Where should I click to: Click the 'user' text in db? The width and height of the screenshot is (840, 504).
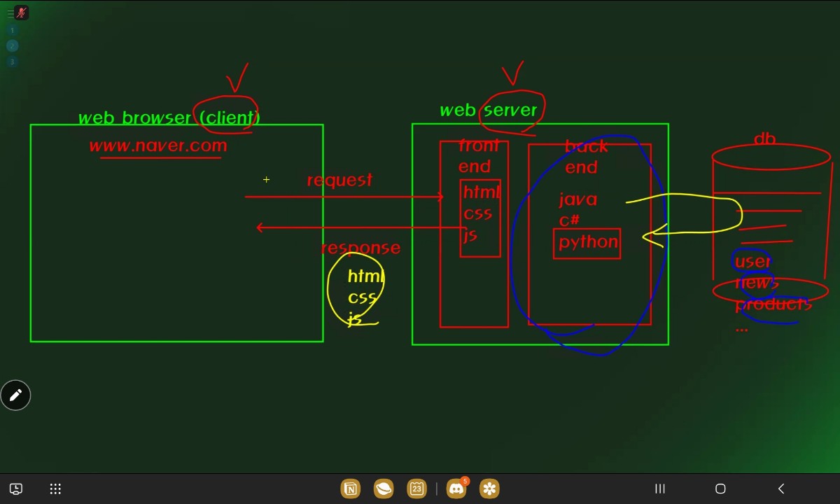click(x=752, y=262)
